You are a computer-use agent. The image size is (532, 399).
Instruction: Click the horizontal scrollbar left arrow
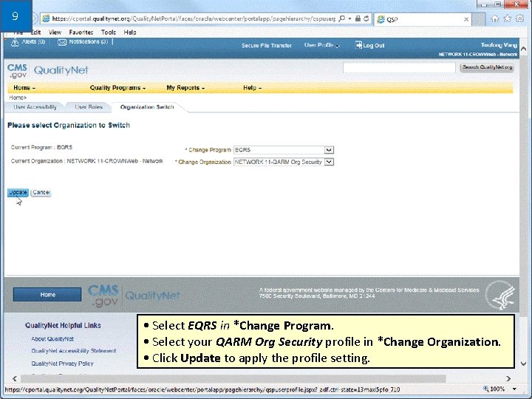15,378
